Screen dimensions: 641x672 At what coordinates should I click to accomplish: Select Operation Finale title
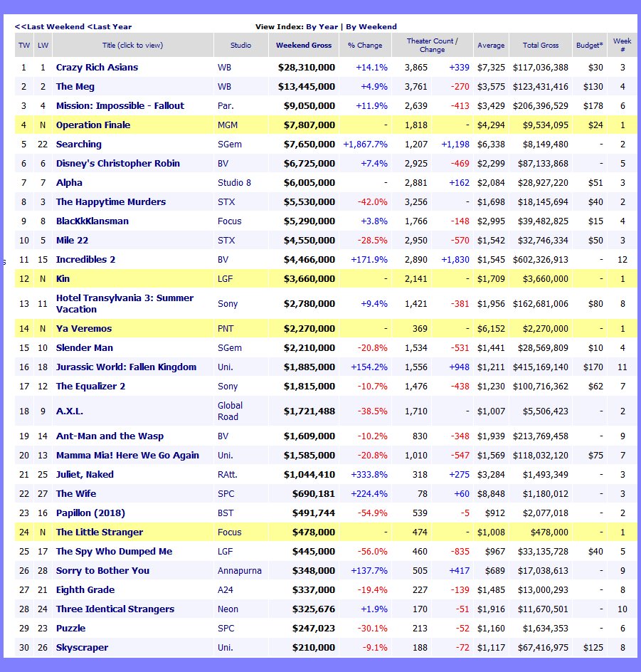[x=93, y=125]
